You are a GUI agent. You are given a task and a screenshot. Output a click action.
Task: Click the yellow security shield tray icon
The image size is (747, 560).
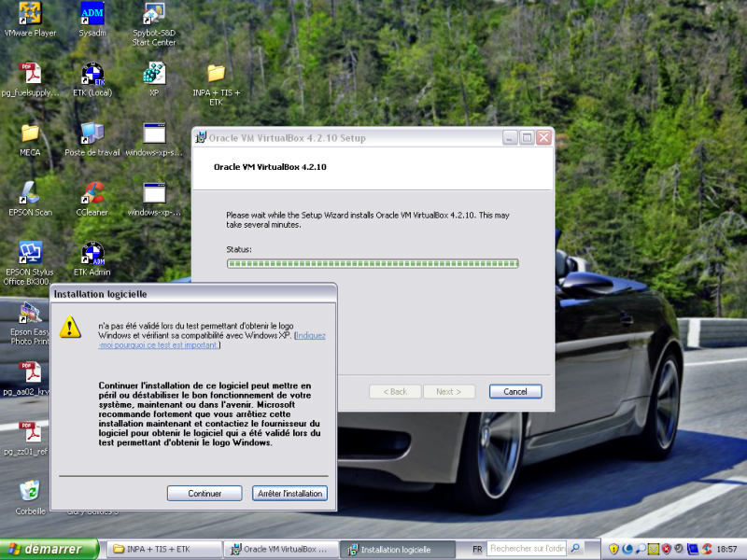pyautogui.click(x=613, y=549)
